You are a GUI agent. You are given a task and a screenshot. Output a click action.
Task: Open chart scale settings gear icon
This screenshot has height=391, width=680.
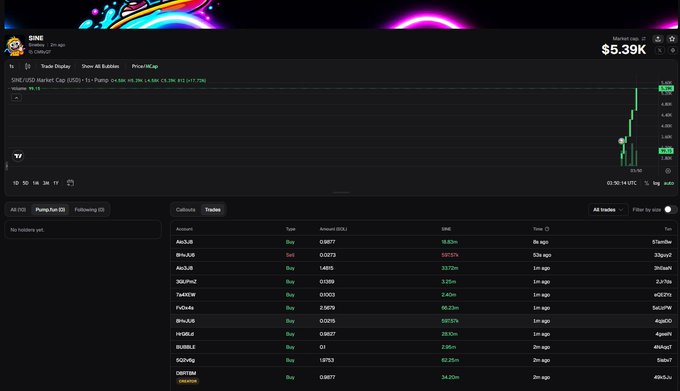coord(668,171)
